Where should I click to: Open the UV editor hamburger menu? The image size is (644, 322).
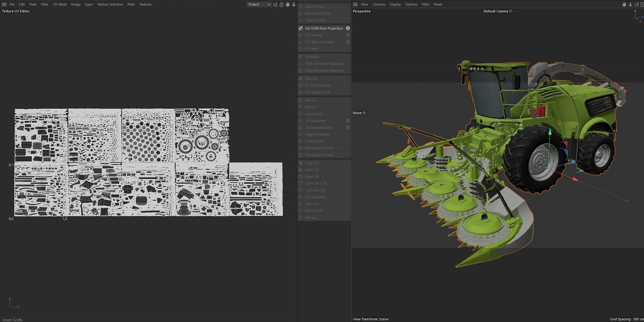(x=4, y=4)
